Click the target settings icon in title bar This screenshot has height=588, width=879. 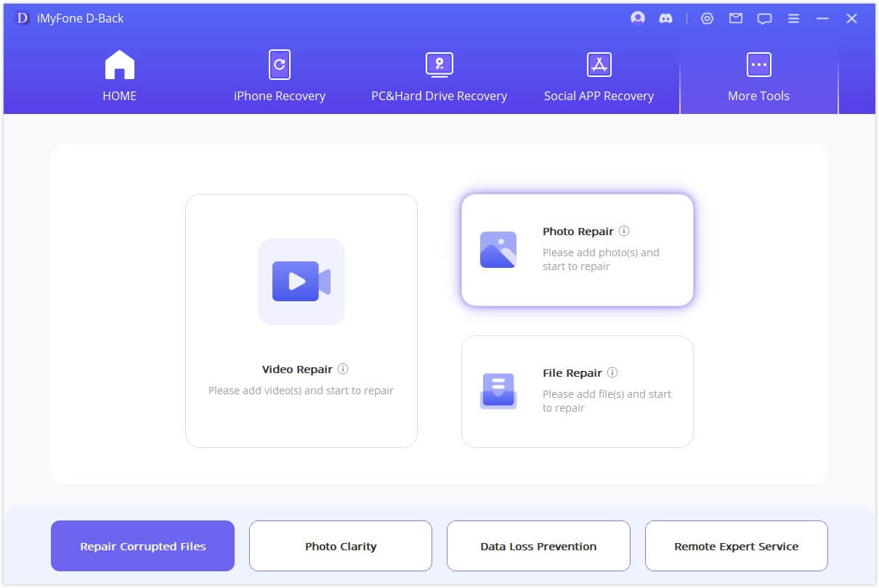pos(707,19)
